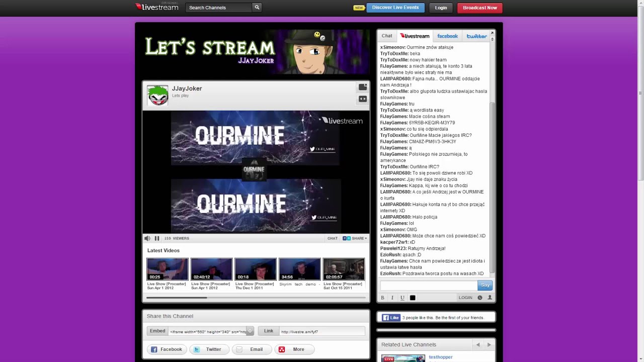Open embed settings gear
644x362 pixels.
250,331
